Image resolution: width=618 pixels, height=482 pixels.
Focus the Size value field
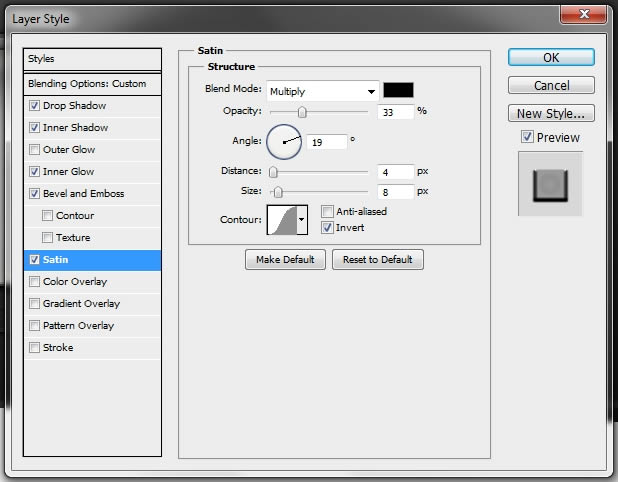[396, 192]
